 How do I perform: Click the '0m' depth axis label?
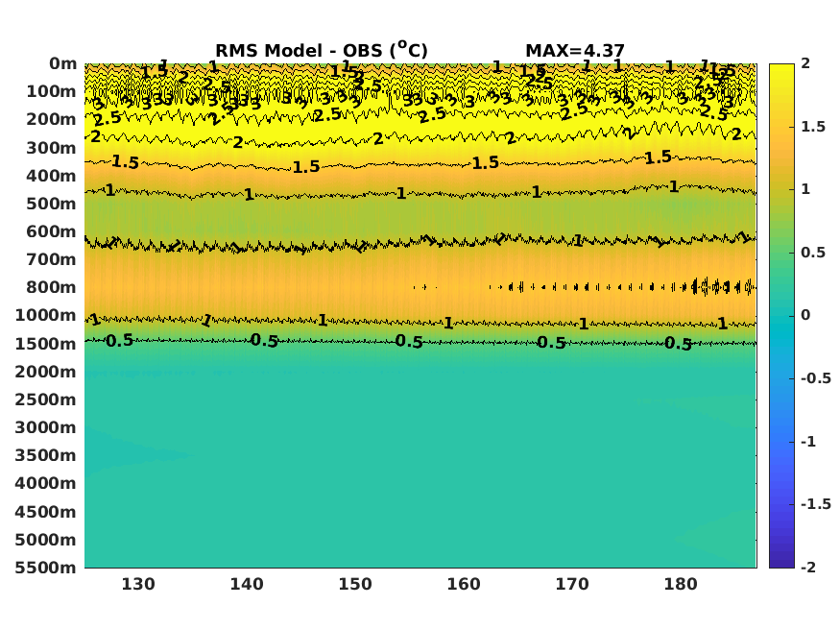[x=63, y=63]
